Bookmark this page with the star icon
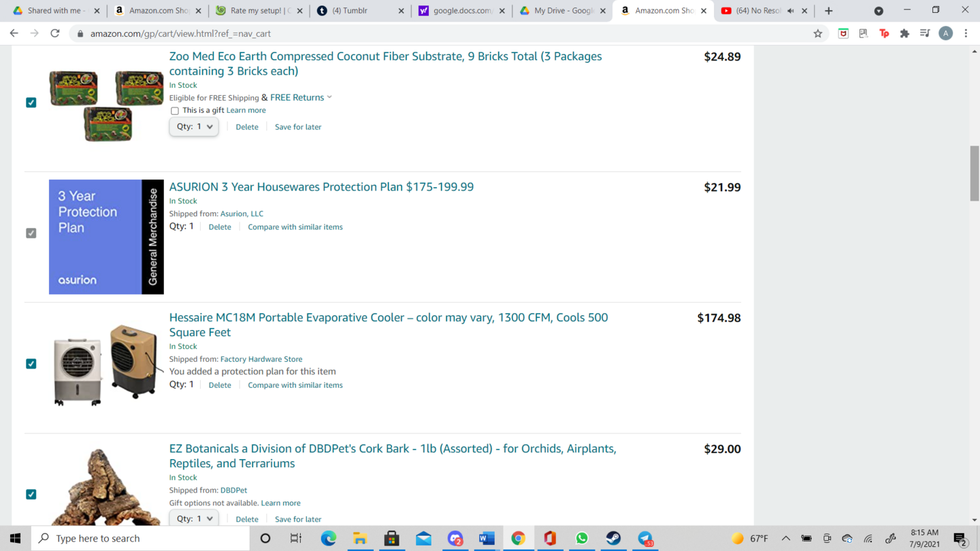980x551 pixels. (x=818, y=33)
